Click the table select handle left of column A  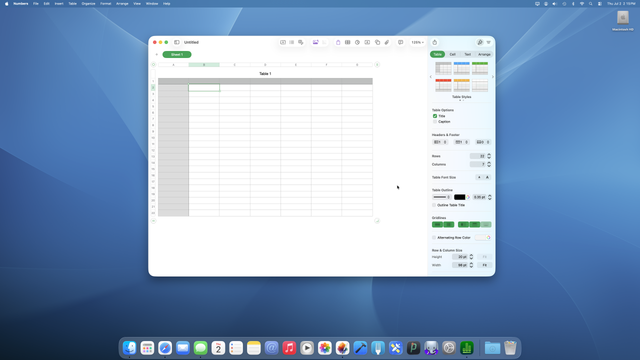153,64
